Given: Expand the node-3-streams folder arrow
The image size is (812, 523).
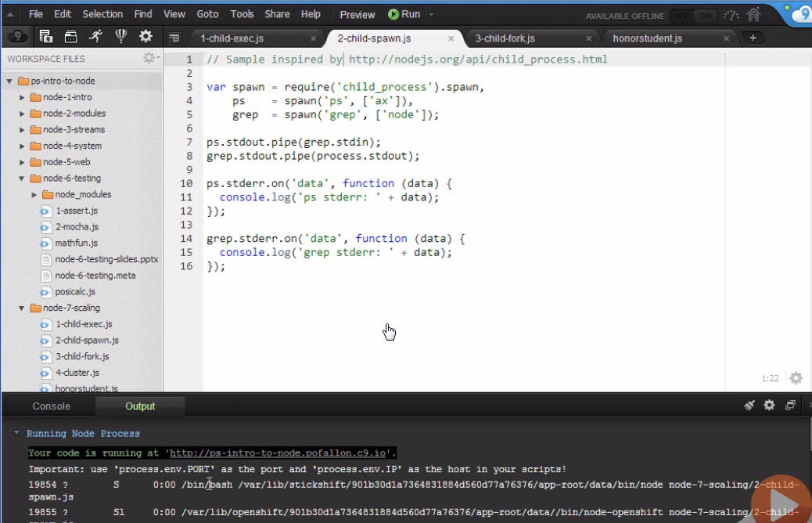Looking at the screenshot, I should click(x=22, y=130).
